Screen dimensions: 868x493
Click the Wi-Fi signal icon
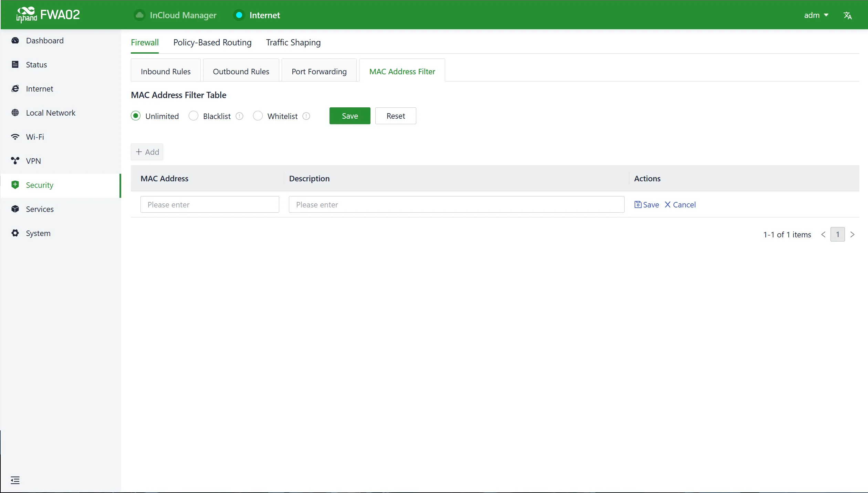coord(15,137)
